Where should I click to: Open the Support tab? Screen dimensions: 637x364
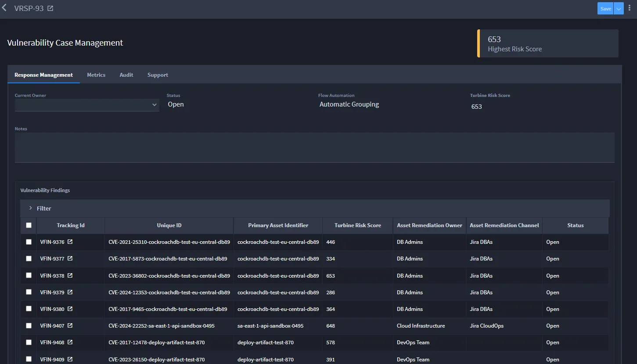tap(158, 75)
